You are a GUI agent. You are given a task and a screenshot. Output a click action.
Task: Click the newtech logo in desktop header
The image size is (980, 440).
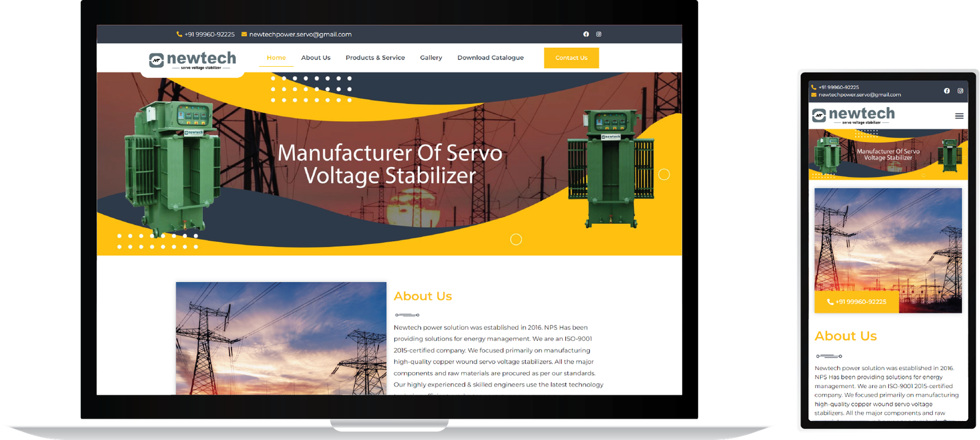tap(192, 60)
